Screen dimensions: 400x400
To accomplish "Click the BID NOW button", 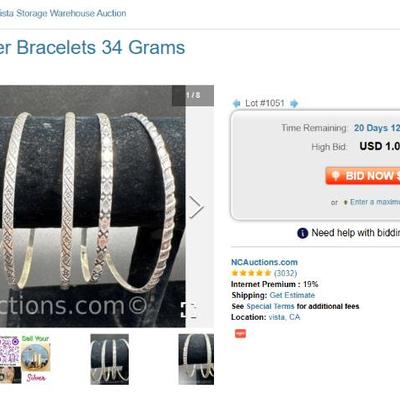I will coord(363,176).
